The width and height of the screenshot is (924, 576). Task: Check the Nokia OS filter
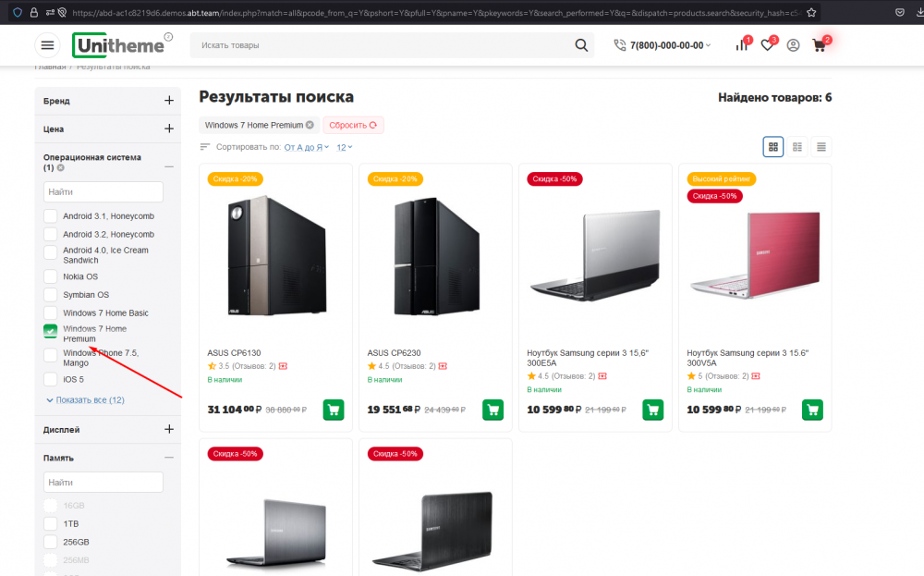[51, 276]
